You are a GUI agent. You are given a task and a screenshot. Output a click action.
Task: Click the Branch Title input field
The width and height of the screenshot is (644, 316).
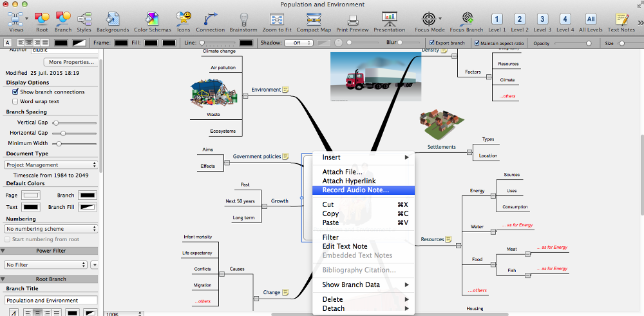click(51, 301)
